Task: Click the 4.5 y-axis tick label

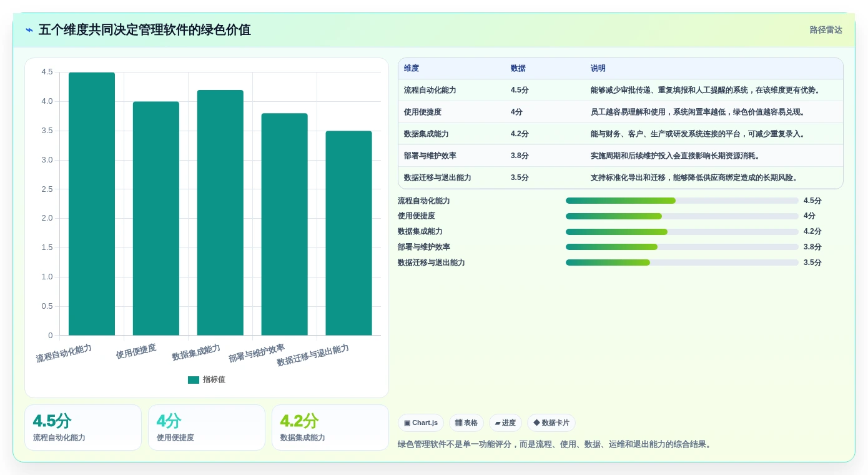Action: pos(47,72)
